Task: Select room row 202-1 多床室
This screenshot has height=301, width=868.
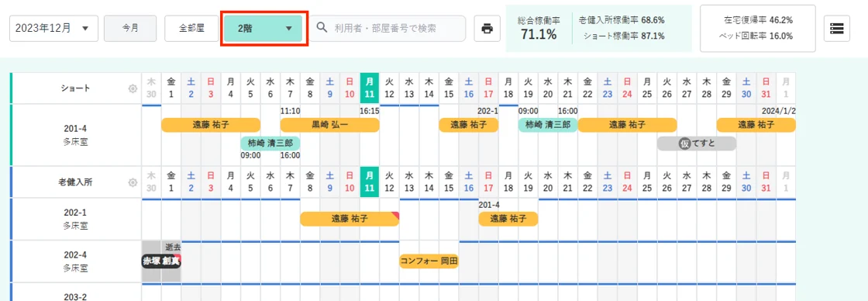Action: pos(77,219)
